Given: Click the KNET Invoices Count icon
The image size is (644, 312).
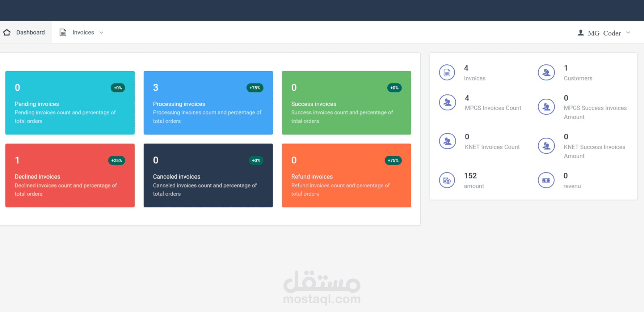Looking at the screenshot, I should (447, 141).
